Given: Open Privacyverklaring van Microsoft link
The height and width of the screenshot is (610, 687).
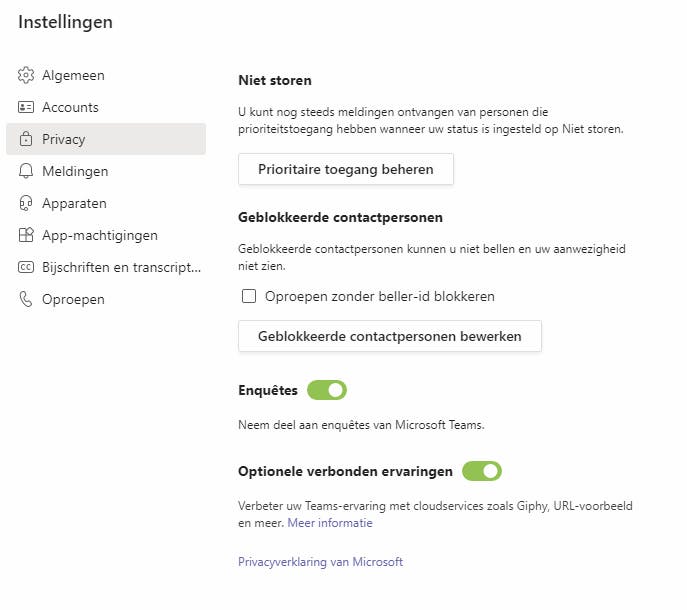Looking at the screenshot, I should click(x=320, y=562).
